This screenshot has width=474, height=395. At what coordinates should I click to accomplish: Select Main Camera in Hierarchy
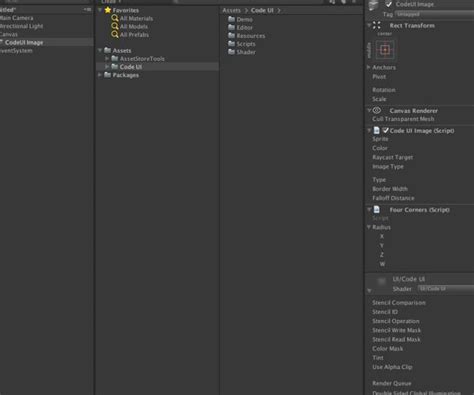point(17,18)
